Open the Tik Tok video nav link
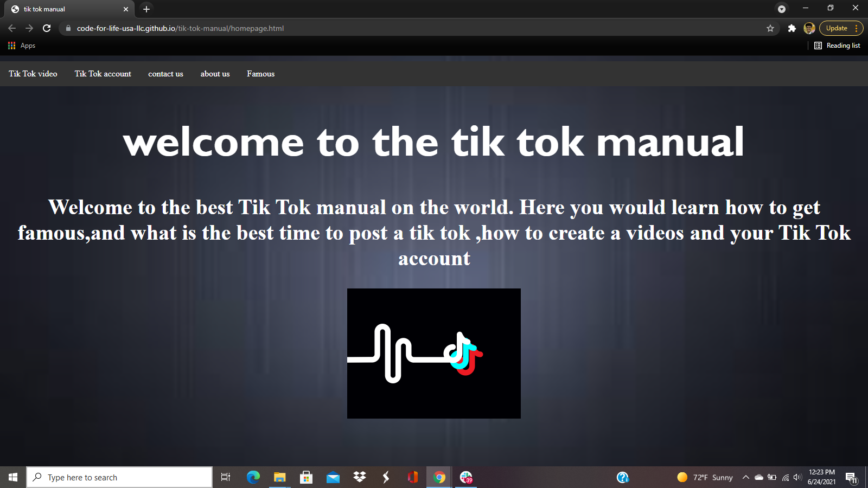868x488 pixels. (33, 74)
